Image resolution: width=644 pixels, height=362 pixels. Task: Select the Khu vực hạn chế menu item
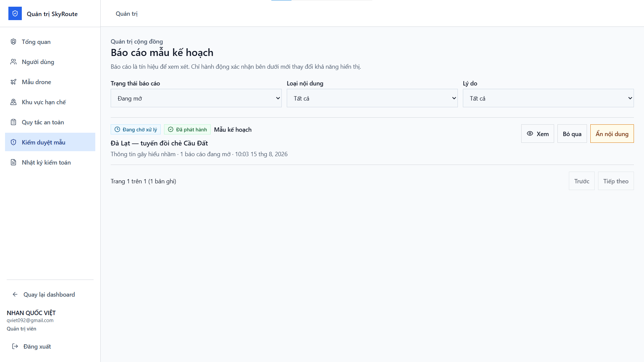click(x=50, y=102)
